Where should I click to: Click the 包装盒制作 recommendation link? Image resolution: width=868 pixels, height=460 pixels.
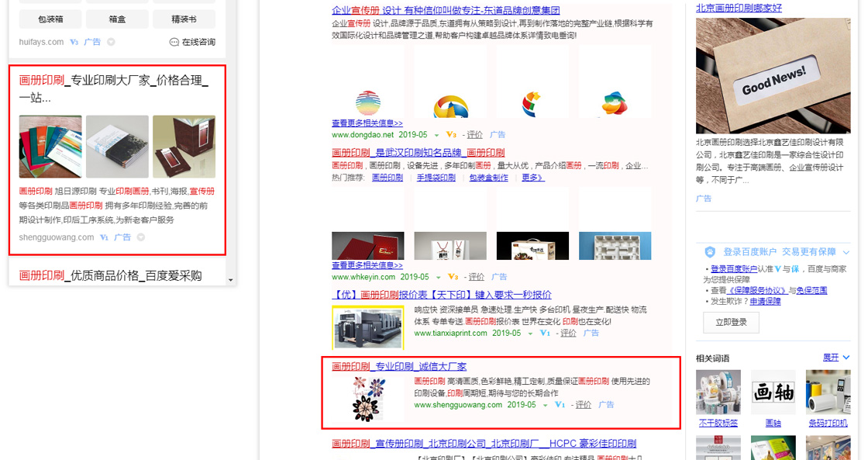(x=489, y=178)
